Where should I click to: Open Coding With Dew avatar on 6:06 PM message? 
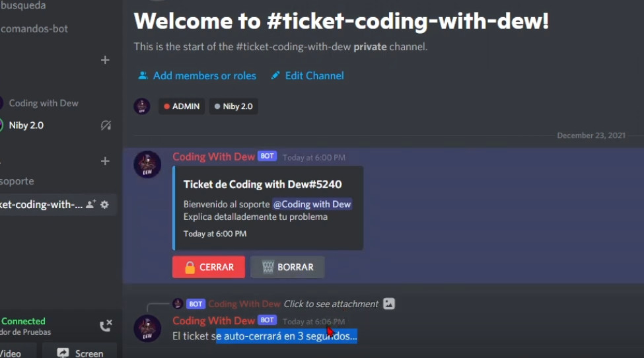tap(147, 328)
